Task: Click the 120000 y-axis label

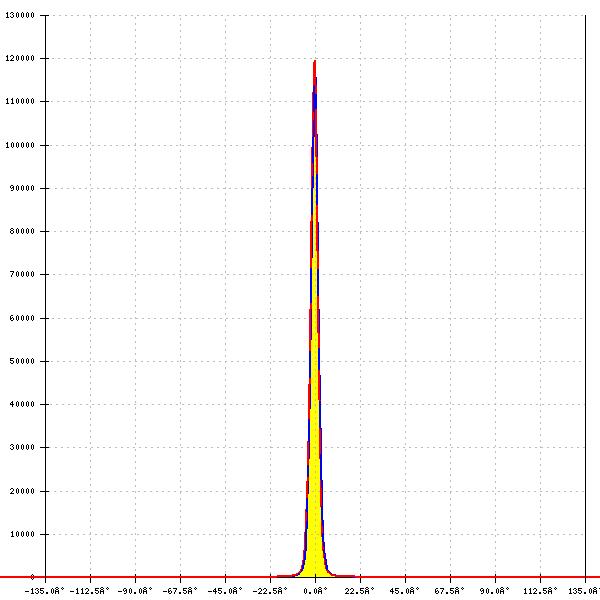Action: (20, 58)
